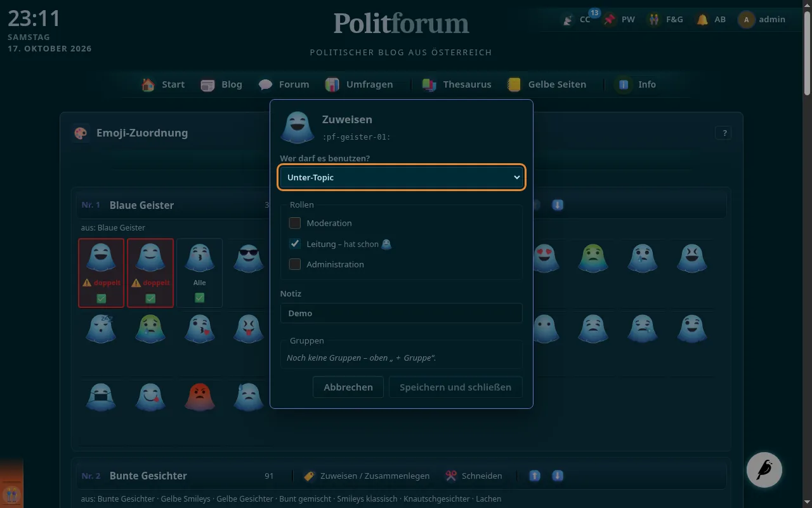Select the ghost wearing a face mask

(100, 397)
